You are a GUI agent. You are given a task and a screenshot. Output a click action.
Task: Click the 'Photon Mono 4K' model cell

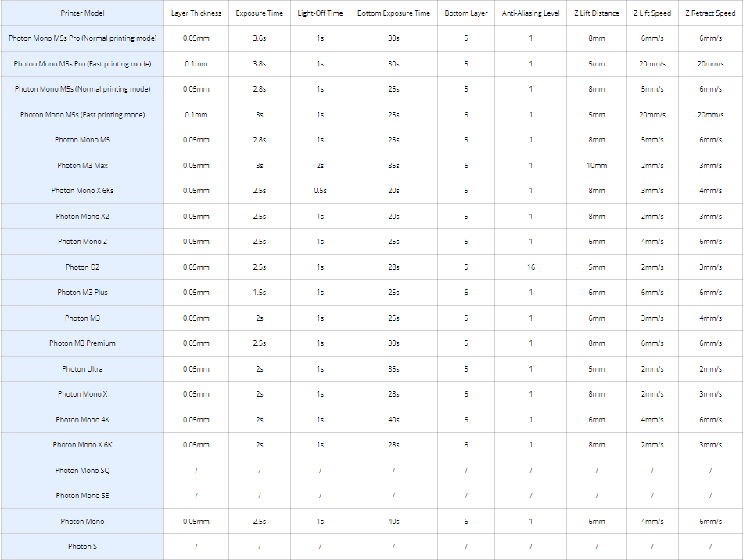click(82, 419)
